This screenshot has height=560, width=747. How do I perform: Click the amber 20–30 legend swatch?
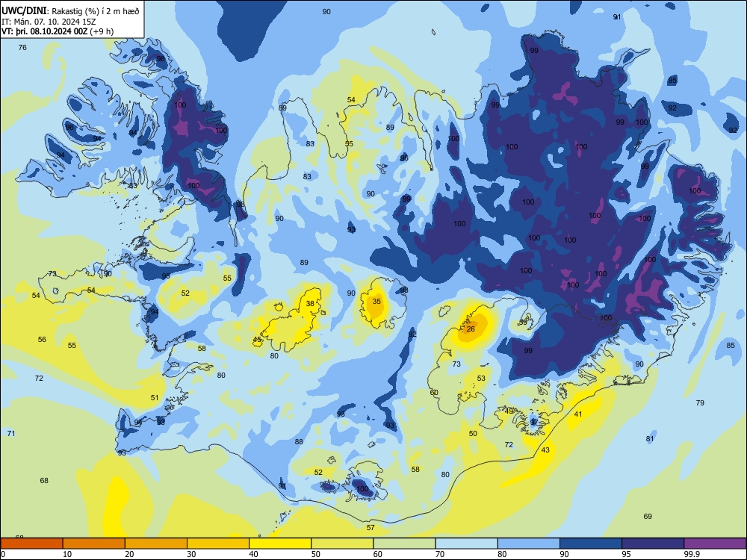tap(156, 544)
